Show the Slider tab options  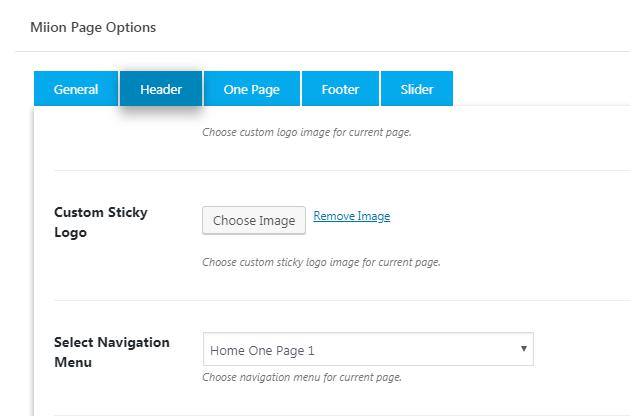[x=417, y=89]
